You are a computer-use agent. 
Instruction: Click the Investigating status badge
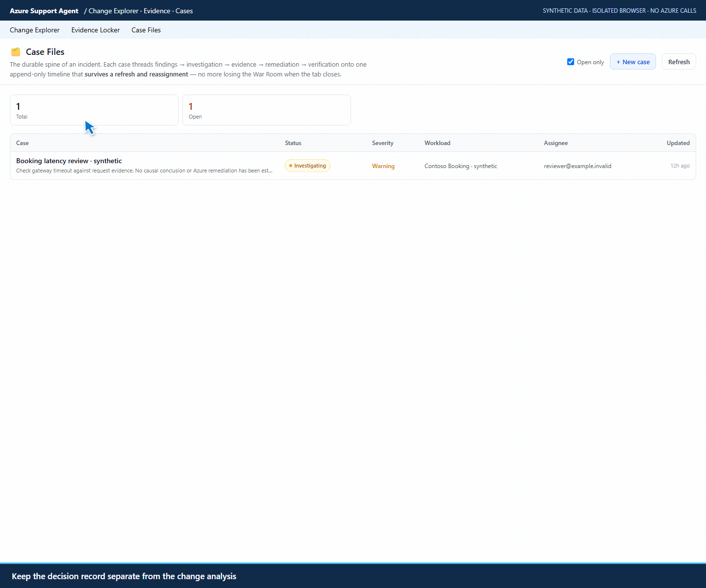coord(307,166)
